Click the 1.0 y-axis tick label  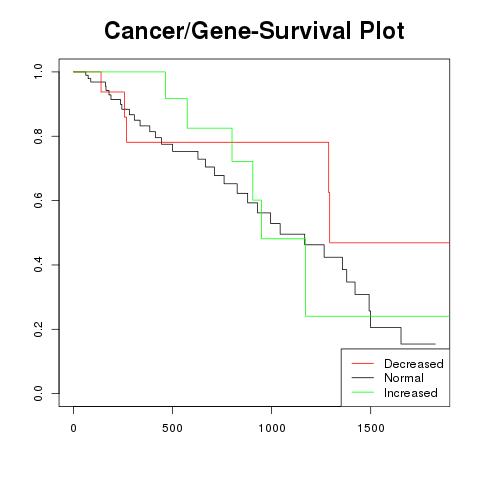click(x=38, y=71)
